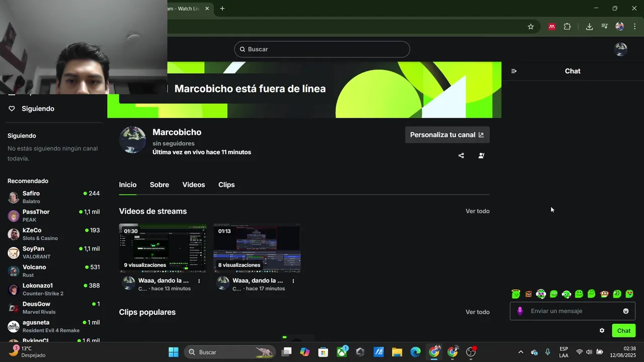Open recommended channel Safiro
Viewport: 644px width, 362px height.
(53, 197)
